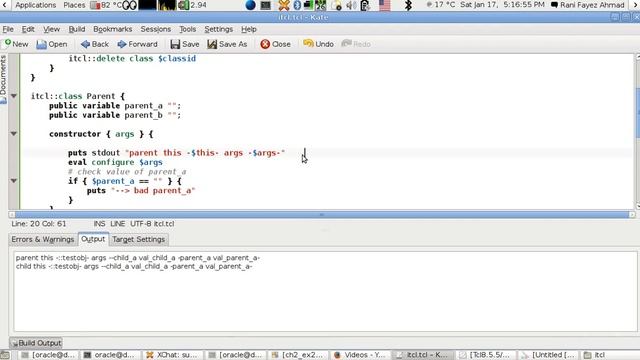640x360 pixels.
Task: Click the XChat tray icon in top panel
Action: [x=284, y=5]
